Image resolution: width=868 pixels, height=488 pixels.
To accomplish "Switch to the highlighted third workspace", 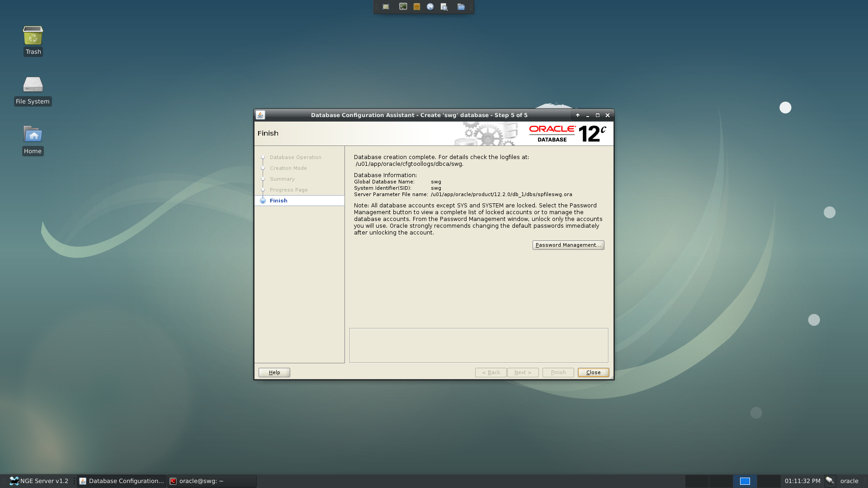I will click(x=745, y=481).
